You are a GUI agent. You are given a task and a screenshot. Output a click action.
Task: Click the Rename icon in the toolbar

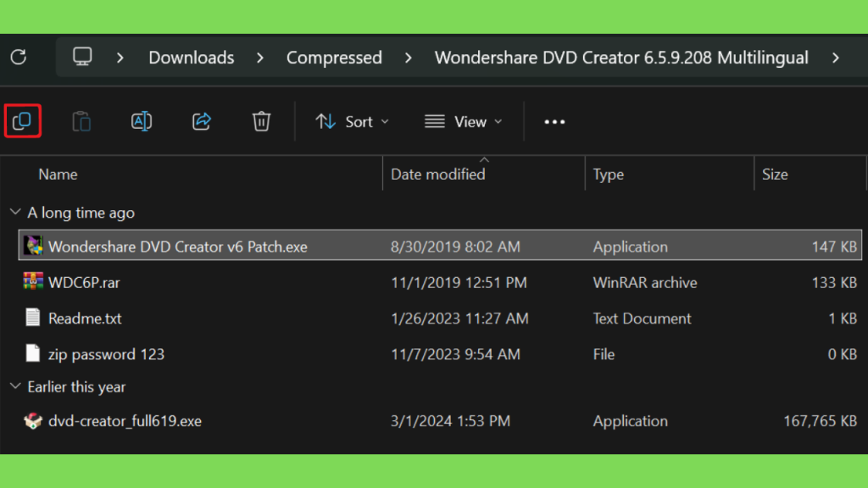[x=142, y=121]
